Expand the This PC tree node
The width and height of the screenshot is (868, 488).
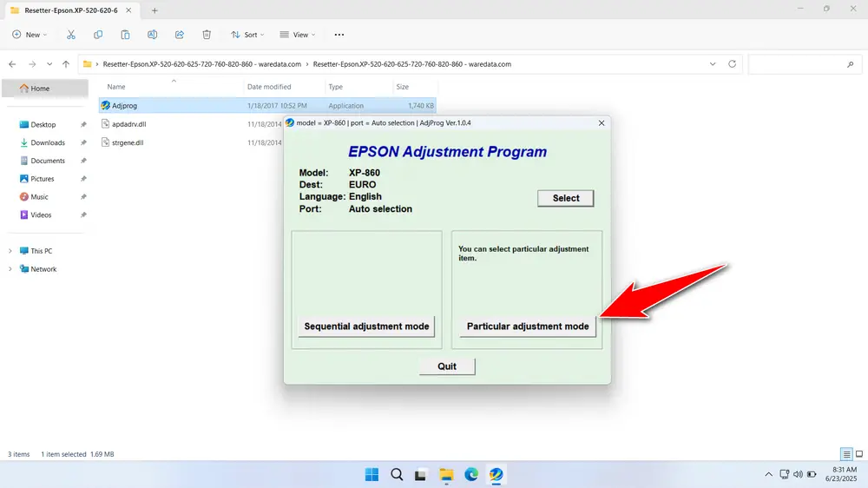(x=10, y=251)
